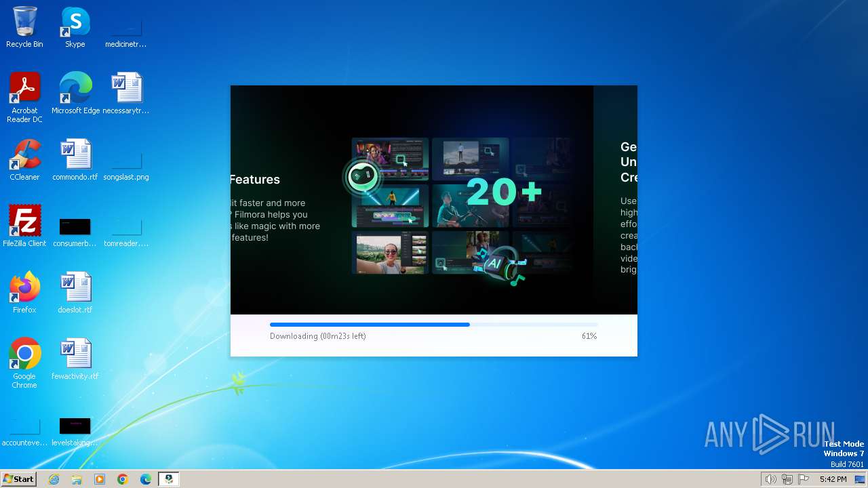Open Windows Media Player in taskbar
The height and width of the screenshot is (488, 868).
click(x=100, y=479)
